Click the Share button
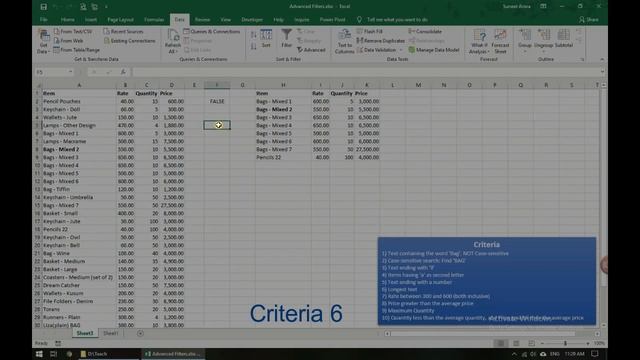This screenshot has width=640, height=360. pos(589,20)
